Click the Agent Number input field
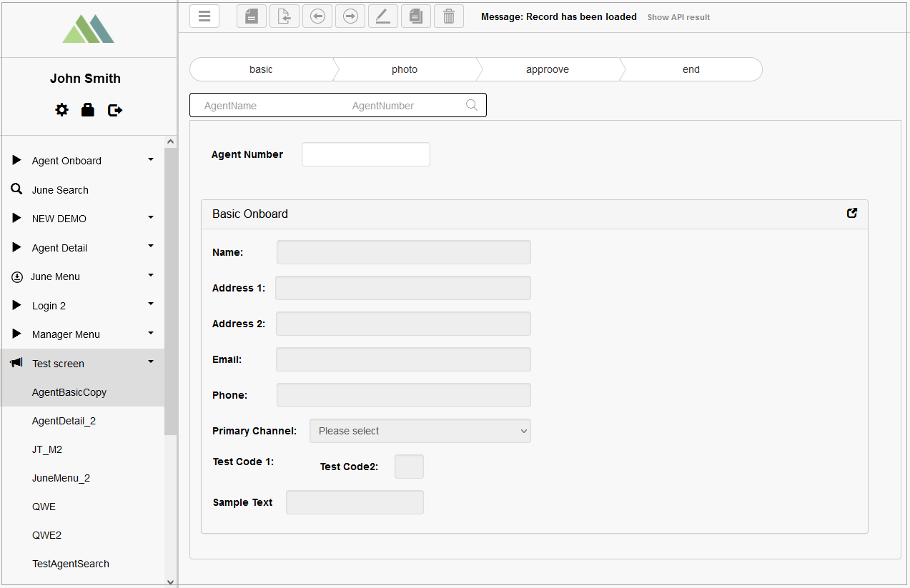Screen dimensions: 910x588 [x=366, y=154]
